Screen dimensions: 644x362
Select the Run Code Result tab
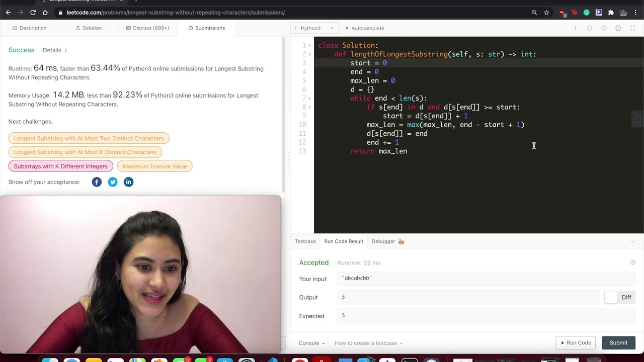tap(344, 241)
